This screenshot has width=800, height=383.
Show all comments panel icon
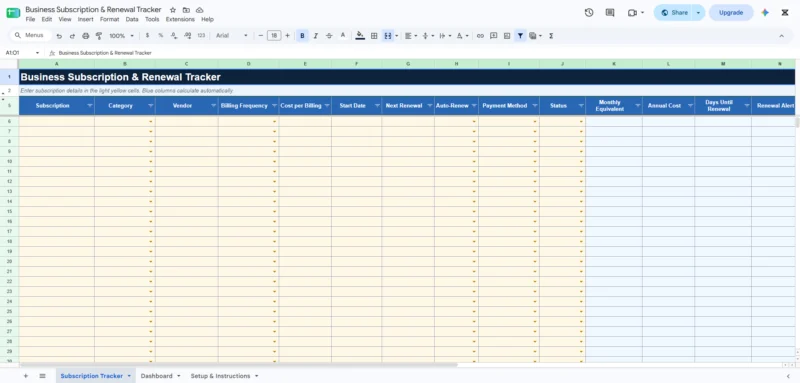(610, 13)
